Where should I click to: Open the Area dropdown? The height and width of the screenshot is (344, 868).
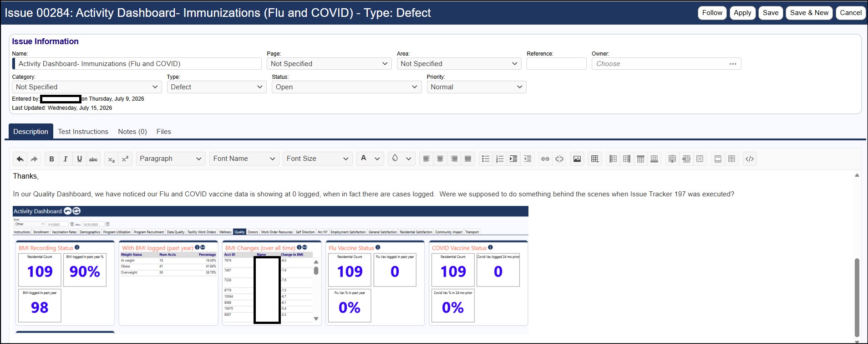(459, 64)
